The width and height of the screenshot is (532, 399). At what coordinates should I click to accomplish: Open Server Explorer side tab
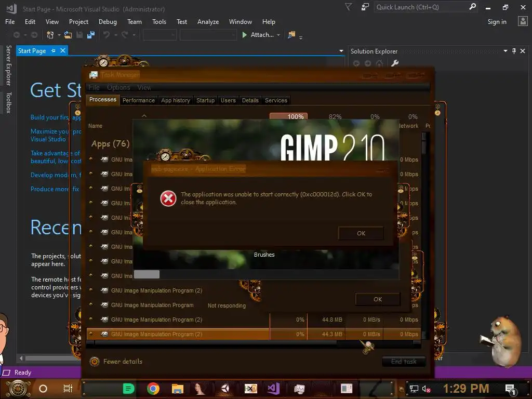8,65
